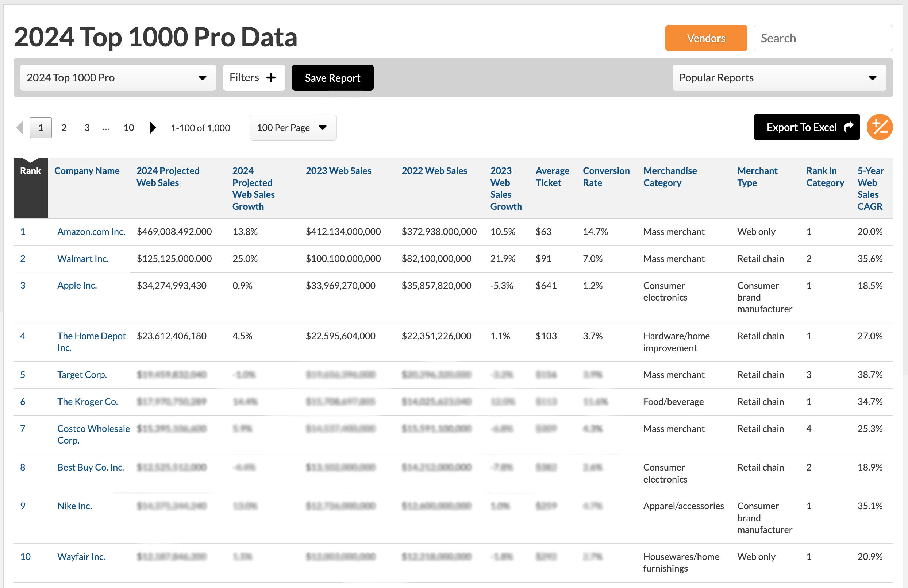908x588 pixels.
Task: Open the 2024 Top 1000 Pro dropdown
Action: (118, 78)
